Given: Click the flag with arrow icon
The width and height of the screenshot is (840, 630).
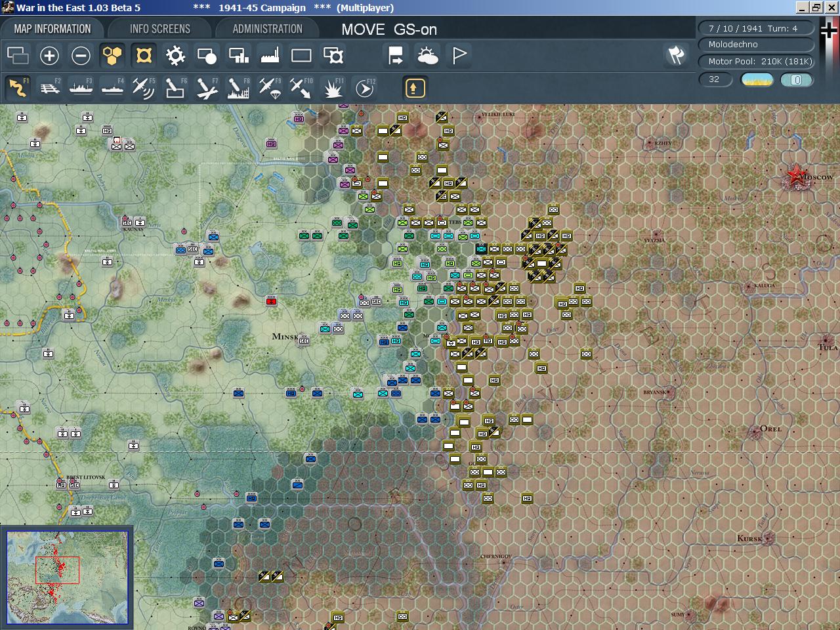Looking at the screenshot, I should pos(396,56).
